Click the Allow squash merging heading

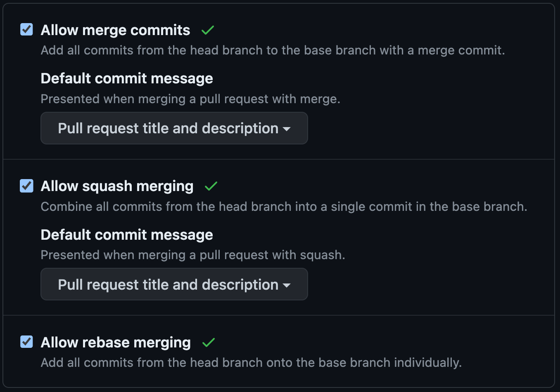point(117,186)
